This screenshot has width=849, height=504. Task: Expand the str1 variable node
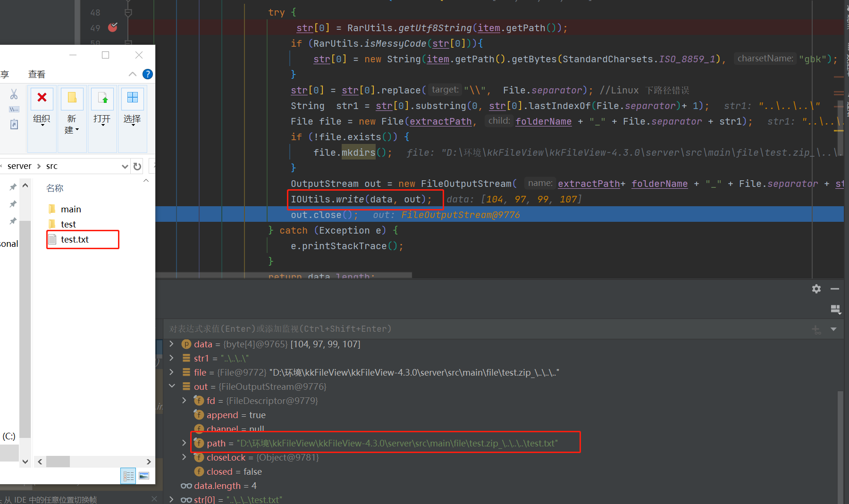click(x=171, y=358)
